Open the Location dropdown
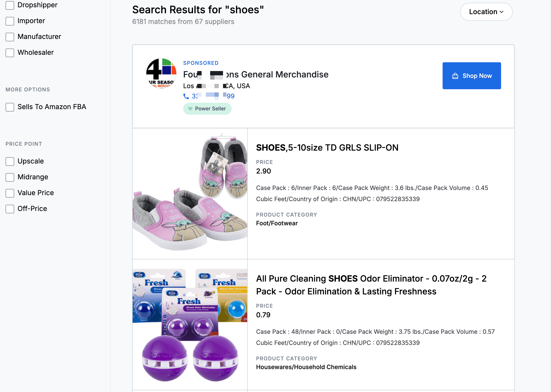551x392 pixels. click(x=486, y=12)
